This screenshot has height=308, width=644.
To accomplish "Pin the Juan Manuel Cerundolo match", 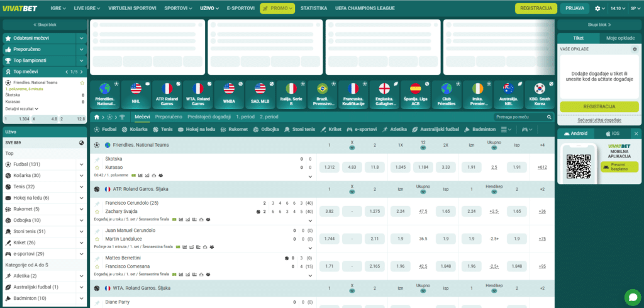I will (x=97, y=231).
